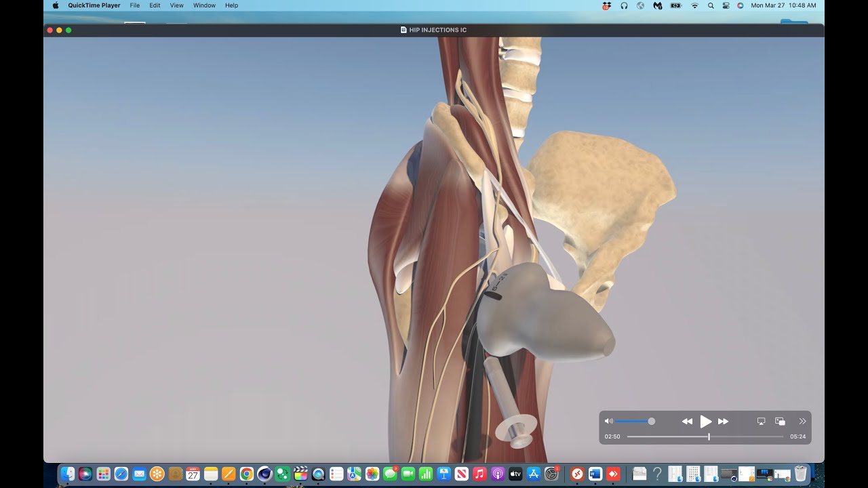The width and height of the screenshot is (868, 488).
Task: Activate Siri from the menu bar
Action: [741, 5]
